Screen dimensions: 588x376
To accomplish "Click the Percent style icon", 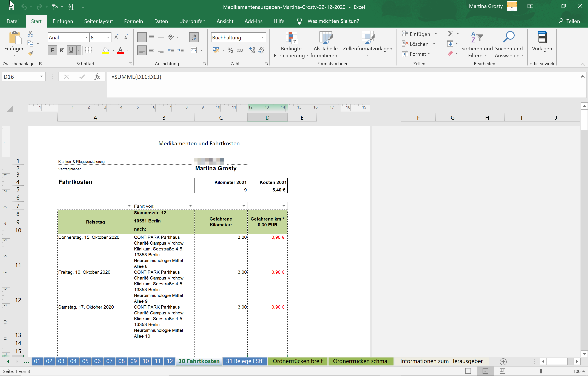I will pos(230,50).
